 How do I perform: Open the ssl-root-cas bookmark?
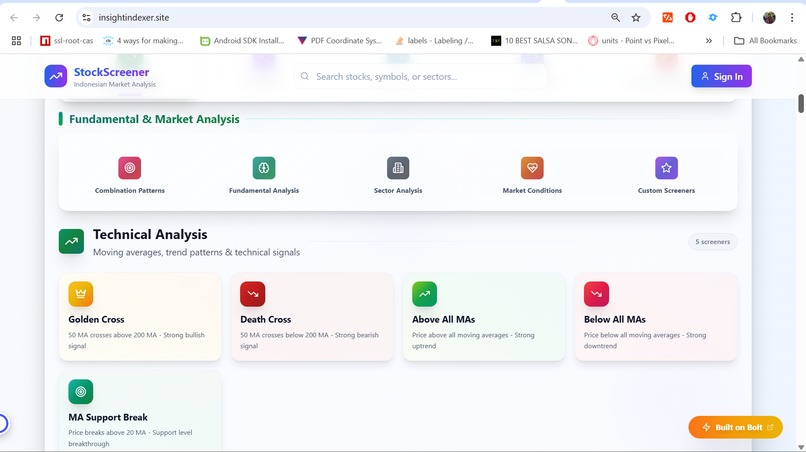[x=67, y=41]
